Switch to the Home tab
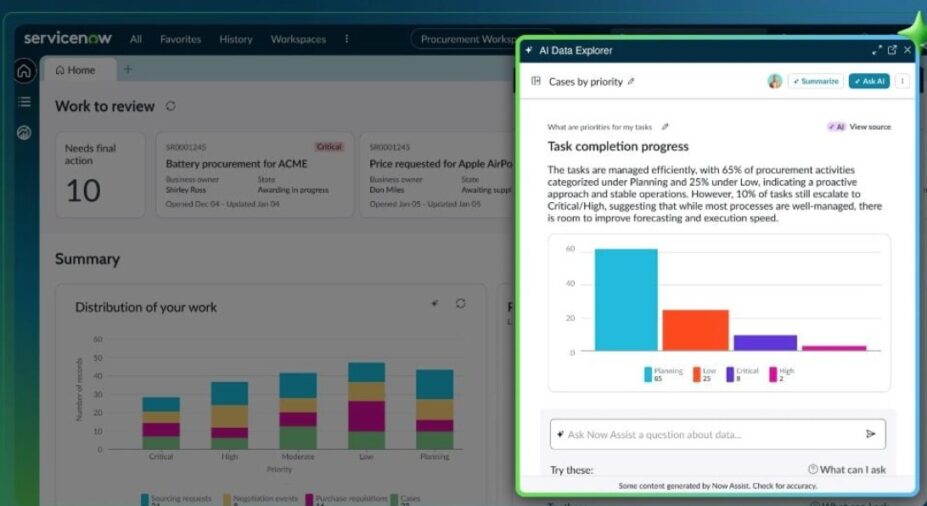 tap(76, 70)
